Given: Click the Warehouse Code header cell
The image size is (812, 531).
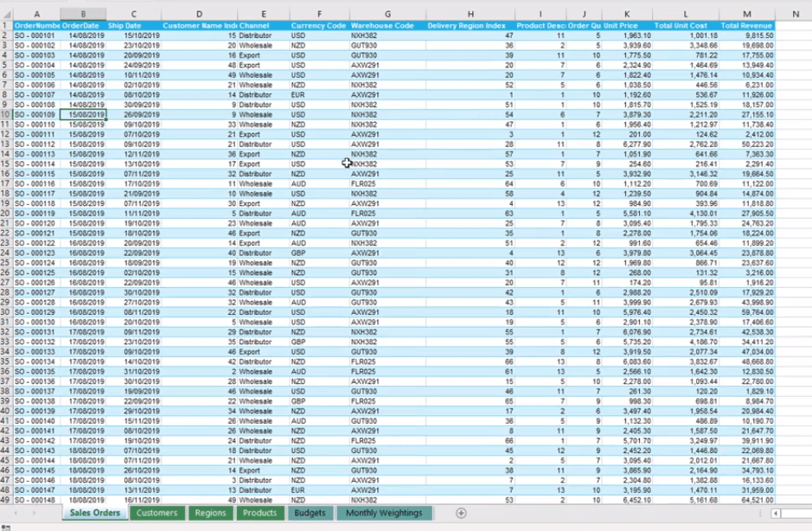Looking at the screenshot, I should click(387, 25).
